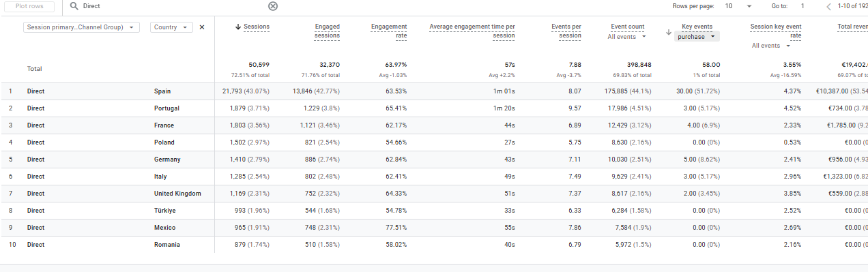Screen dimensions: 868x272
Task: Sort by Events per session header
Action: pos(566,31)
